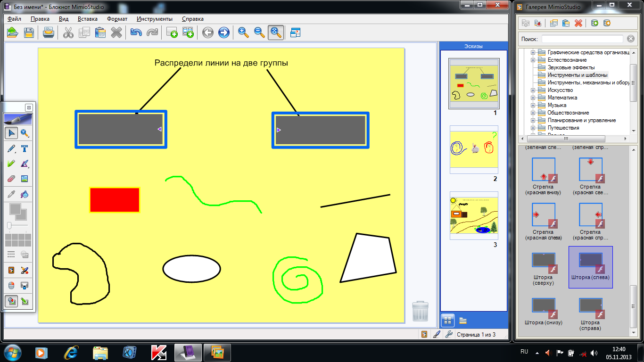The image size is (644, 362).
Task: Click the screen capture monitor icon
Action: point(25,286)
